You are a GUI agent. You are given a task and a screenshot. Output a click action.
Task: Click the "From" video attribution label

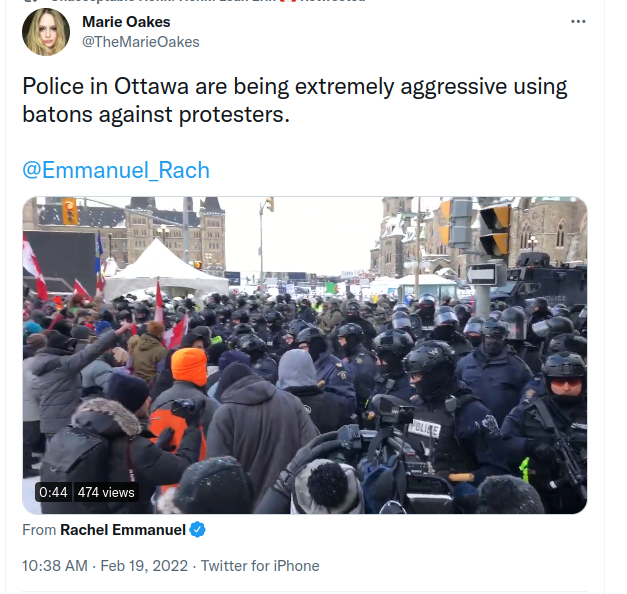39,530
